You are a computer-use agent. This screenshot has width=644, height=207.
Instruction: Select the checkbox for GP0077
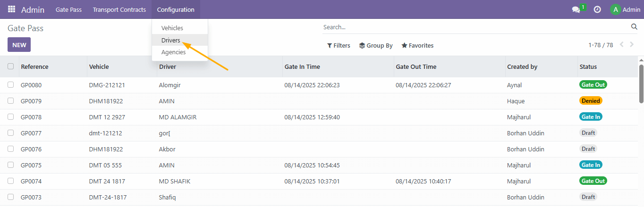coord(11,133)
